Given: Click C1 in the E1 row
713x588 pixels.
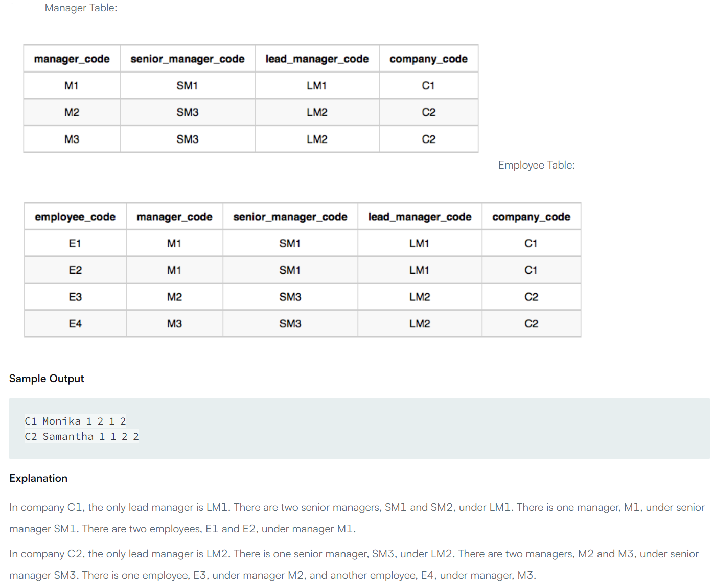Looking at the screenshot, I should [531, 243].
